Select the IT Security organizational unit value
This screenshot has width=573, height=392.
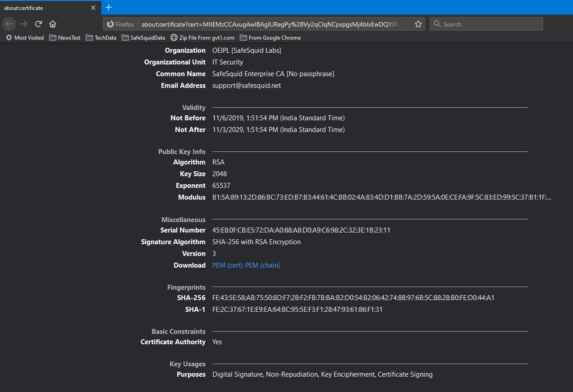[x=228, y=62]
